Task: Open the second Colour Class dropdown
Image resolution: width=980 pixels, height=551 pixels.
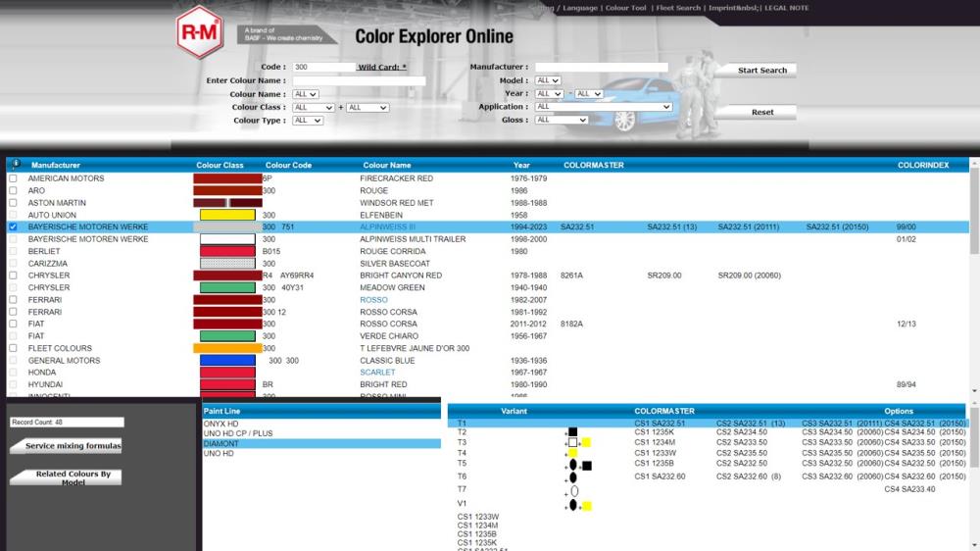Action: point(367,108)
